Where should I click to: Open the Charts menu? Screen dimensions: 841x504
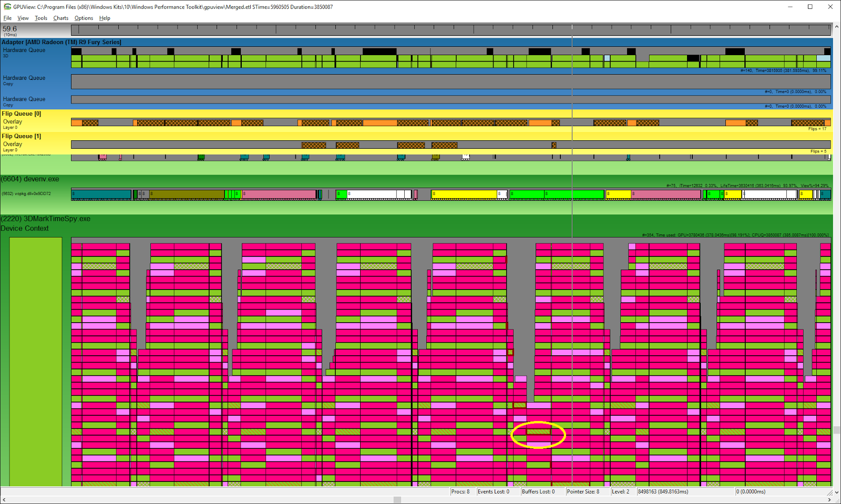[61, 18]
